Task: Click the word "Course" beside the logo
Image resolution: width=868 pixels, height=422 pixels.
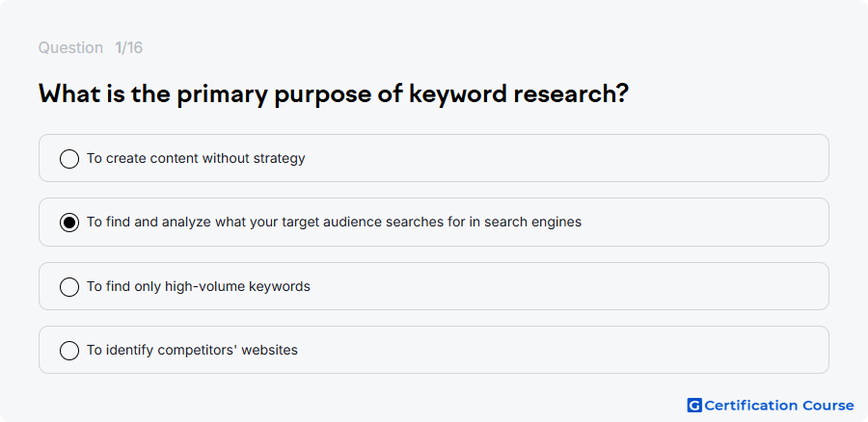Action: 828,406
